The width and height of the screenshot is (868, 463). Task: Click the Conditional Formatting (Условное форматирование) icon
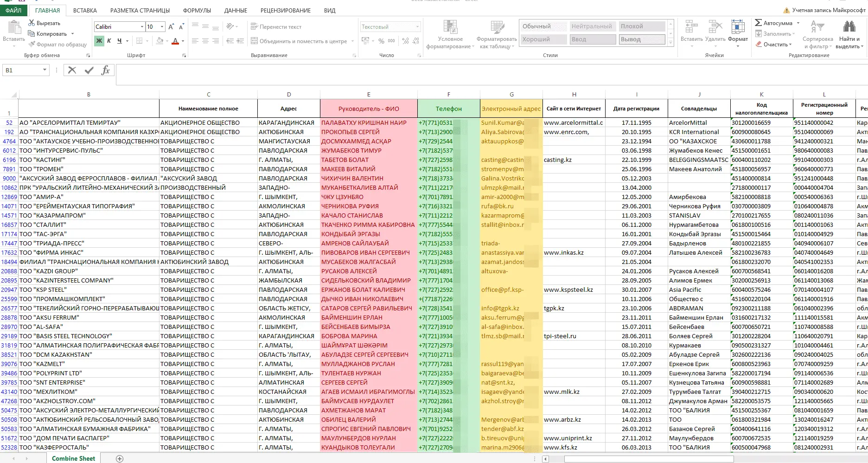pos(450,27)
